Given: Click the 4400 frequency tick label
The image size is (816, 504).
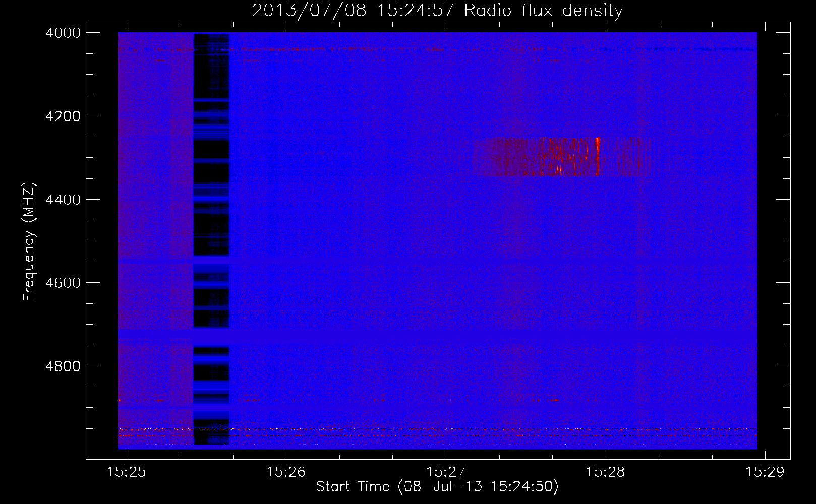Looking at the screenshot, I should (x=63, y=200).
